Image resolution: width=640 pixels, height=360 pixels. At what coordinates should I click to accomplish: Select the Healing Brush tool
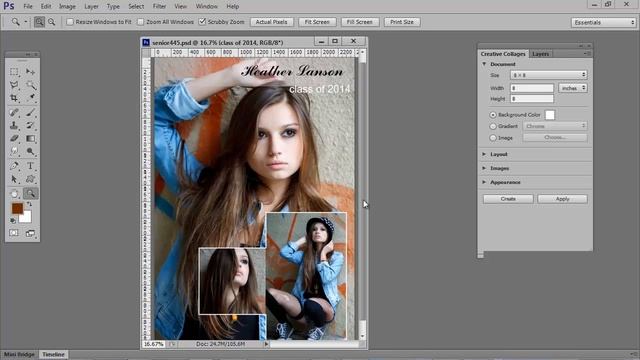[x=14, y=112]
